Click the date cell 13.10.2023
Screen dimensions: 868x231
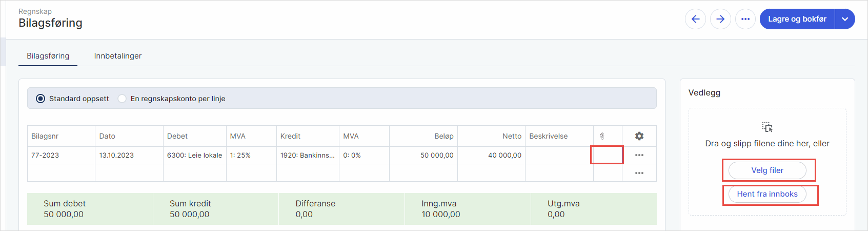pyautogui.click(x=129, y=155)
